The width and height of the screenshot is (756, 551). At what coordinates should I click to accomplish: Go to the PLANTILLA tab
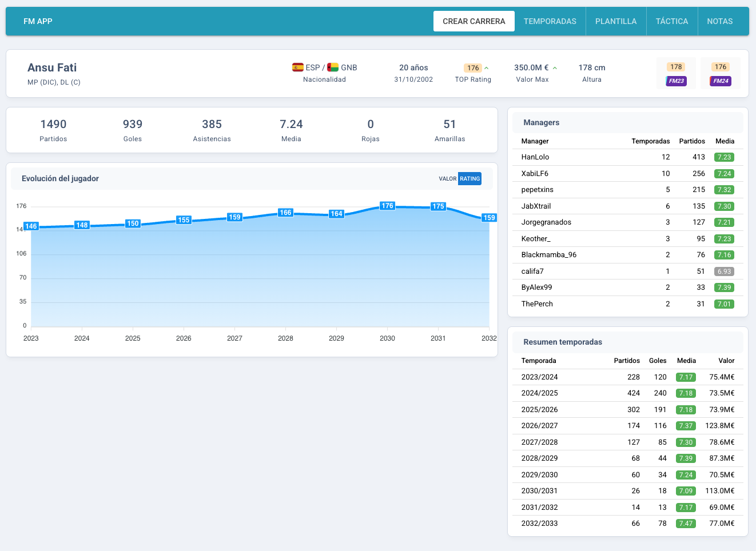pos(616,21)
